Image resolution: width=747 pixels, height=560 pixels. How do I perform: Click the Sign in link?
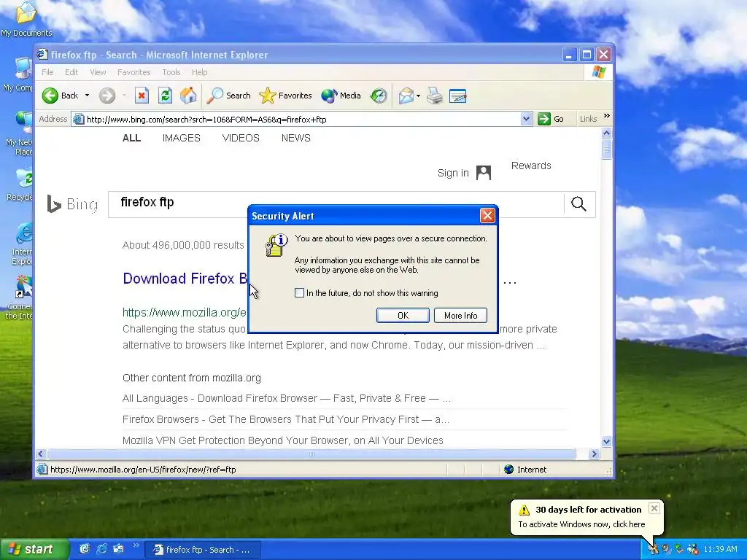(453, 173)
